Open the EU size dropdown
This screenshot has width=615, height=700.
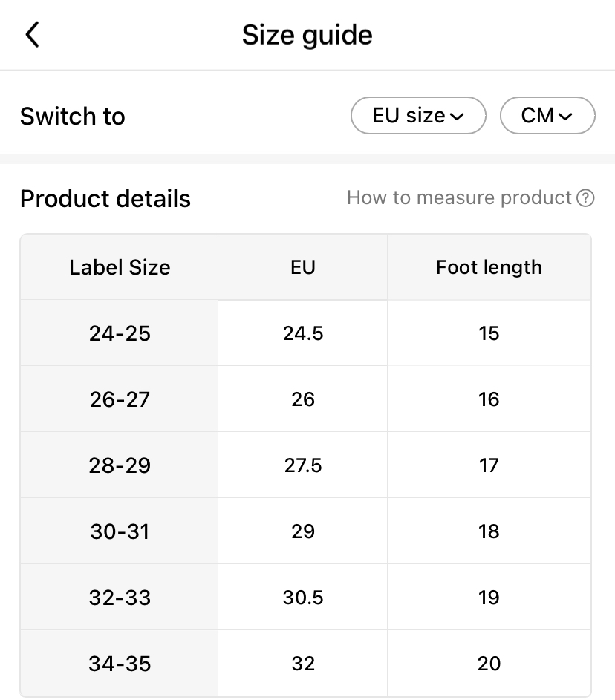click(x=417, y=116)
